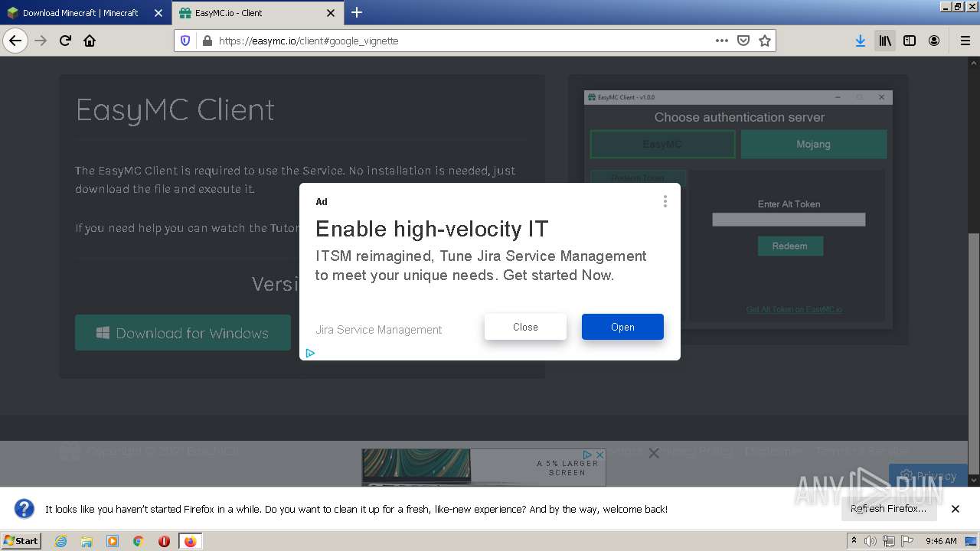
Task: Select the Mojang authentication server
Action: tap(813, 144)
